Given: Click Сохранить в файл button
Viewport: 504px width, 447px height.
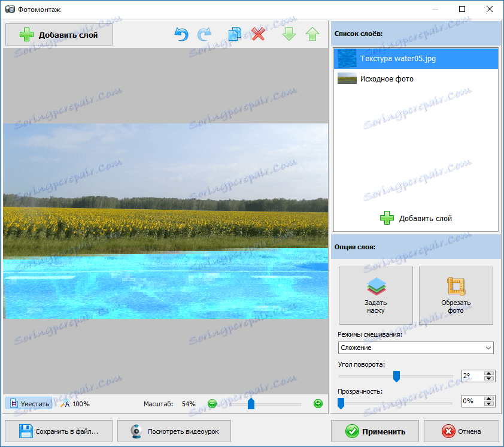Looking at the screenshot, I should pos(59,431).
